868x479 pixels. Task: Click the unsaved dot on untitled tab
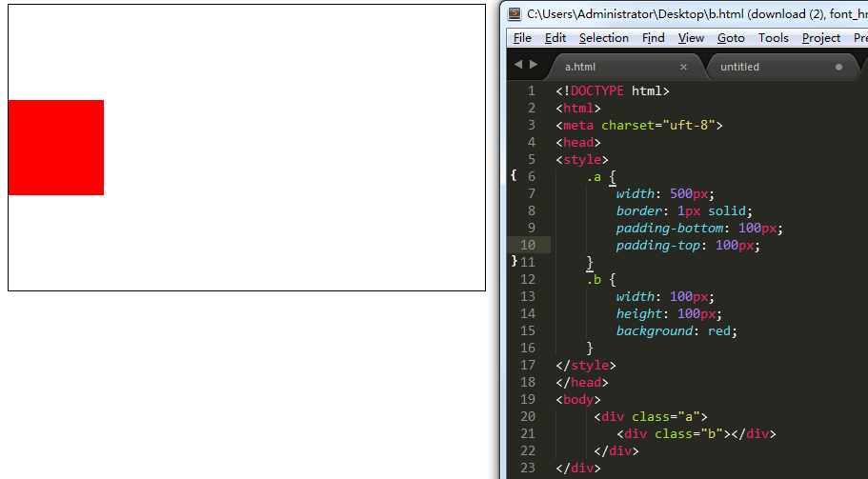pos(838,67)
